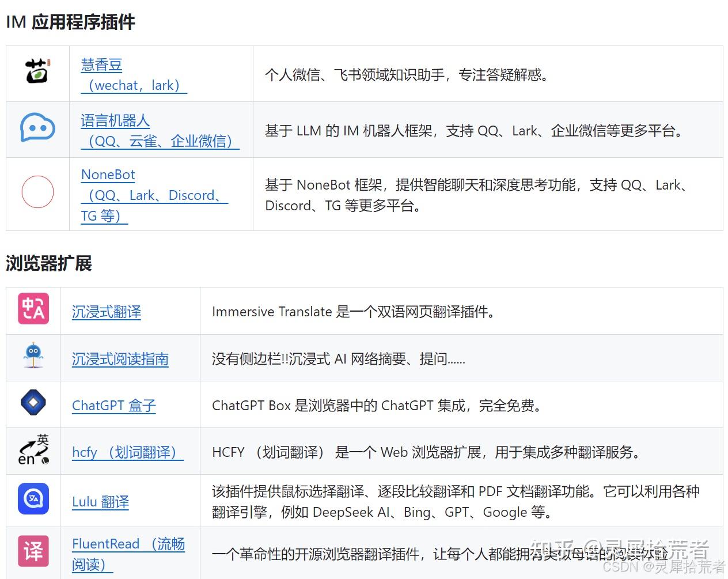Open the Lulu 翻译 link
The height and width of the screenshot is (579, 728).
pos(100,502)
